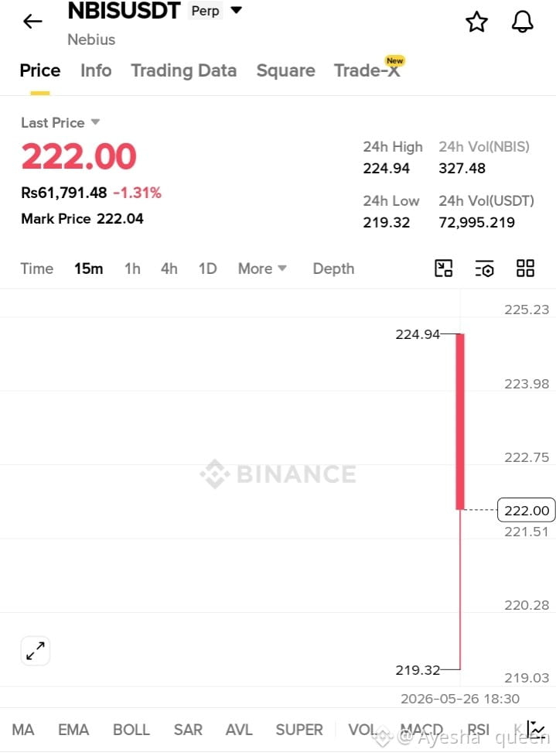This screenshot has height=756, width=556.
Task: Open chart settings icon beside the grid icon
Action: point(484,269)
